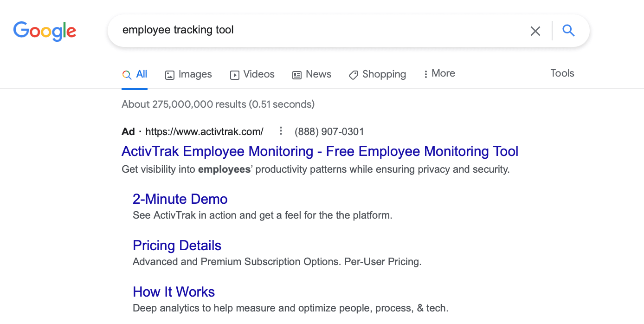Click the Get visibility into employees ad description
The image size is (644, 324).
coord(316,169)
